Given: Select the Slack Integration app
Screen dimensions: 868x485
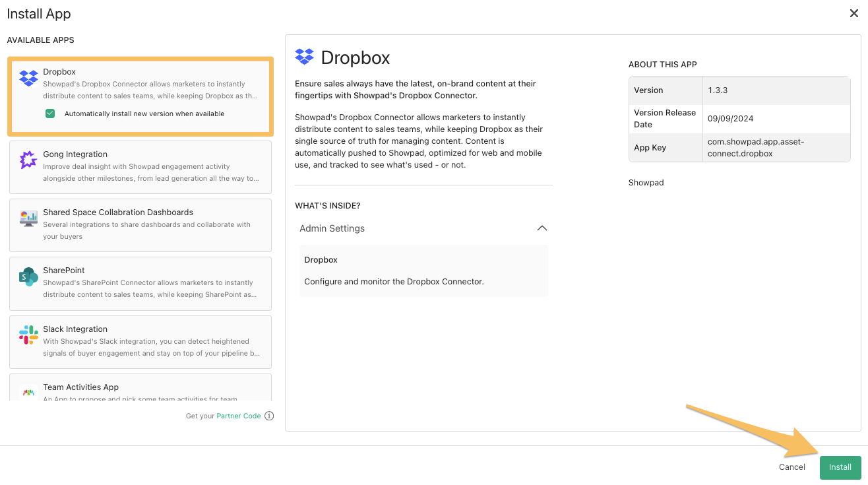Looking at the screenshot, I should (x=140, y=342).
